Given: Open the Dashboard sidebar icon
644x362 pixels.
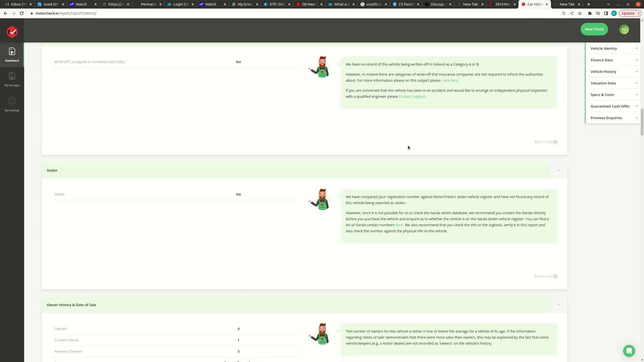Looking at the screenshot, I should point(12,54).
